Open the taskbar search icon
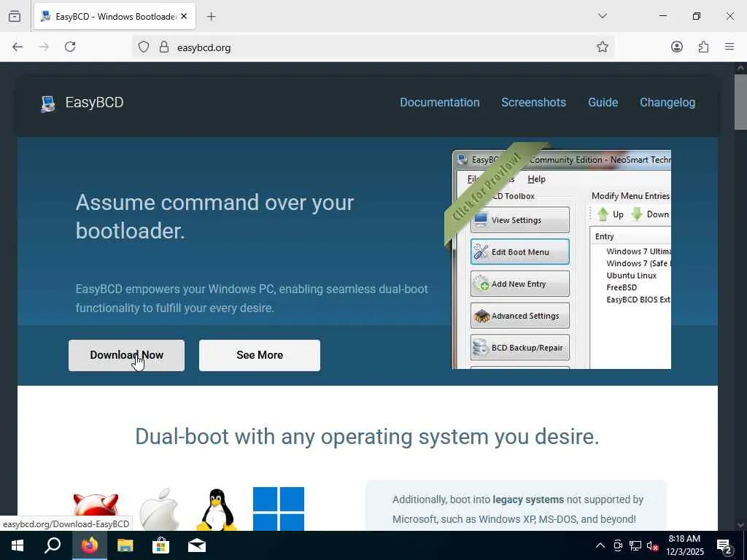The image size is (747, 560). (x=53, y=545)
